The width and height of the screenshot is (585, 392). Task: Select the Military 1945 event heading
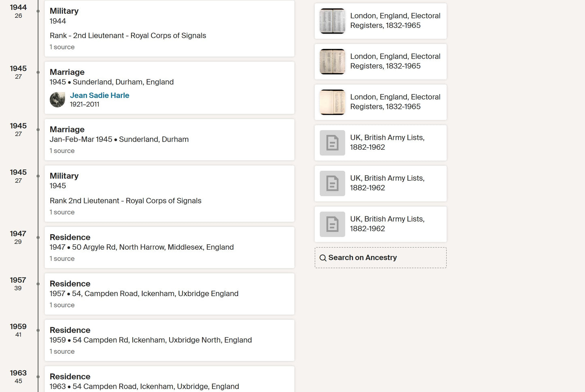pyautogui.click(x=64, y=176)
